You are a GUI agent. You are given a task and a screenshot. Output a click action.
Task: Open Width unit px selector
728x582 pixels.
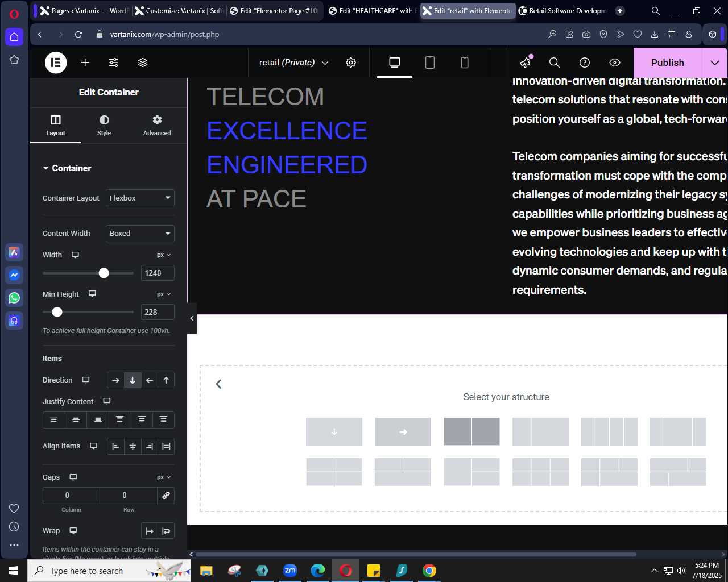tap(164, 255)
